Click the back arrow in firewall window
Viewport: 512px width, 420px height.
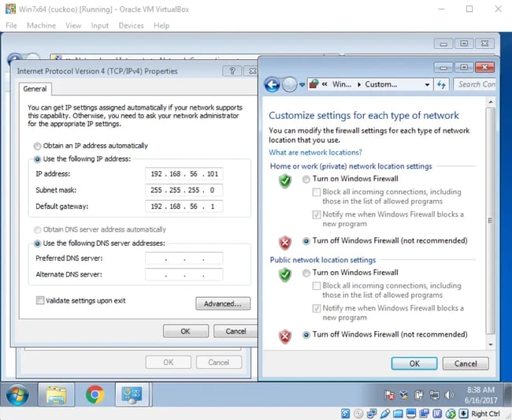[x=273, y=84]
